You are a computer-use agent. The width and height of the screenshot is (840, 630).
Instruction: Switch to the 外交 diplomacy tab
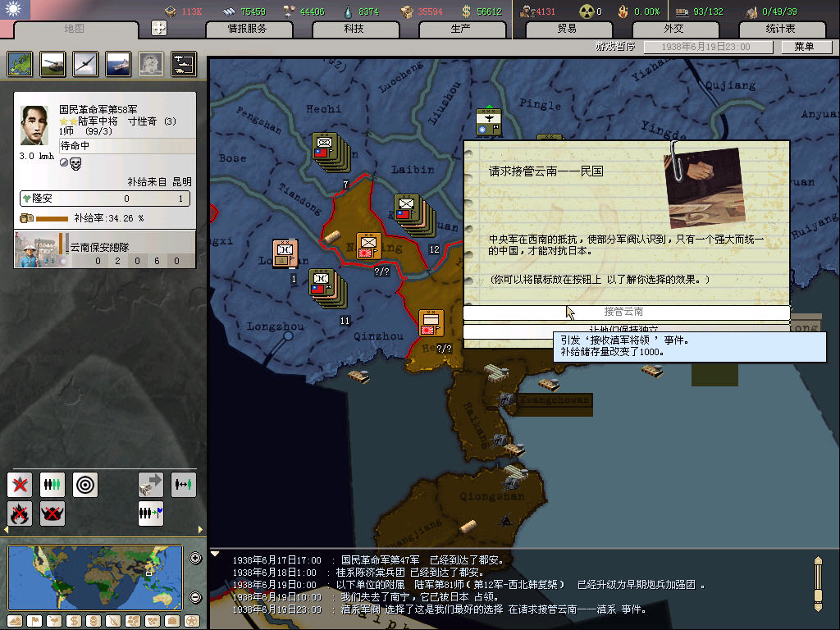pos(673,29)
